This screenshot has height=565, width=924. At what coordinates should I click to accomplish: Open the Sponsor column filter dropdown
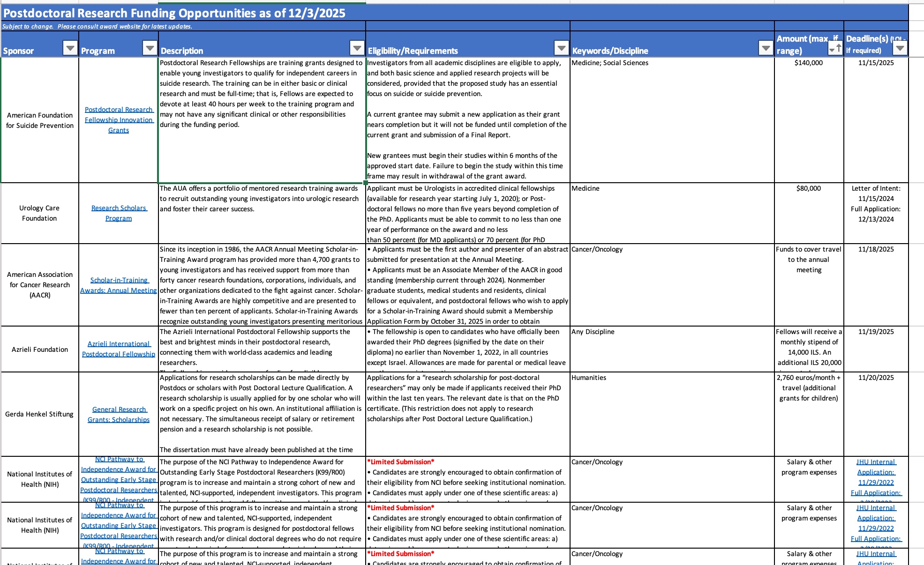point(70,48)
